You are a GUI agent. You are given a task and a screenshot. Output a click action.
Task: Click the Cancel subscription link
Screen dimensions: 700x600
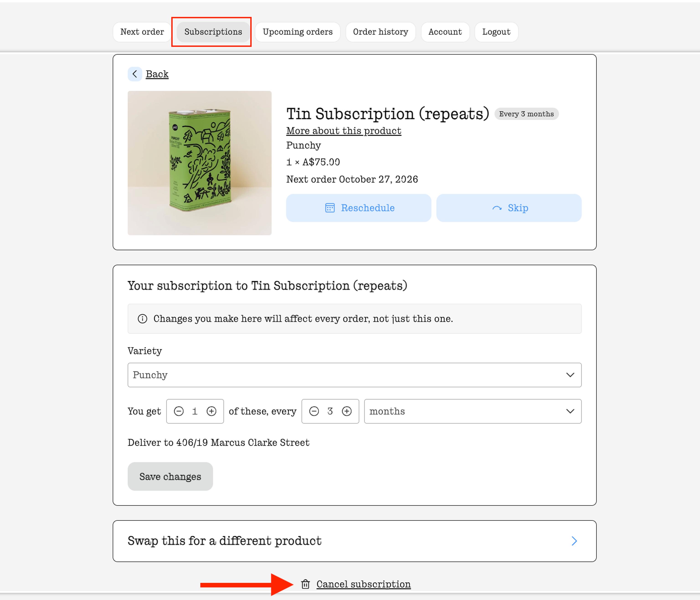tap(363, 584)
